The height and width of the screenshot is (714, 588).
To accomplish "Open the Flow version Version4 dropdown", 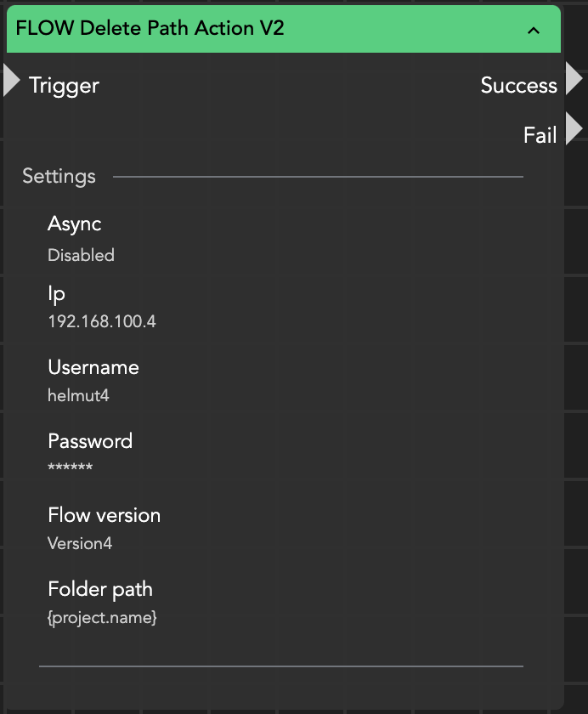I will click(80, 543).
